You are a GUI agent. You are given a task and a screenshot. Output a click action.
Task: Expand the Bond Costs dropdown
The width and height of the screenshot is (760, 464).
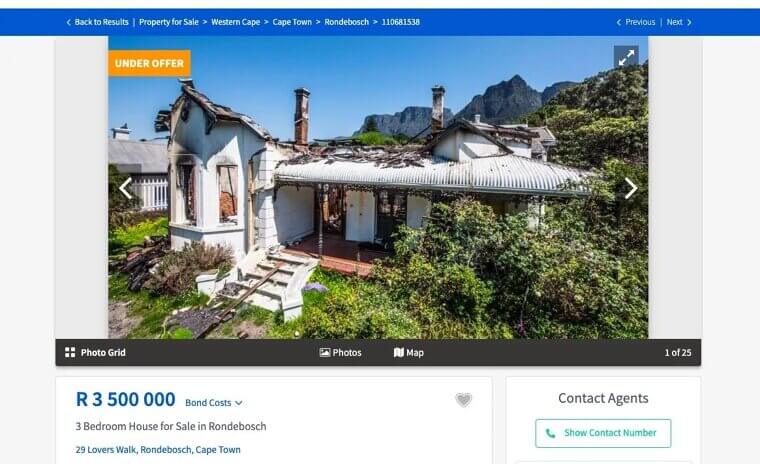coord(214,403)
